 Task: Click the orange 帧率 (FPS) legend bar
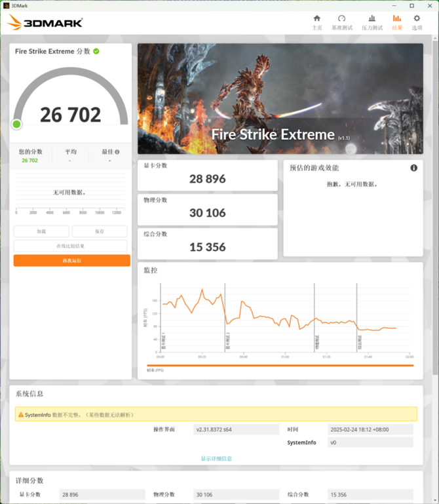(x=280, y=366)
